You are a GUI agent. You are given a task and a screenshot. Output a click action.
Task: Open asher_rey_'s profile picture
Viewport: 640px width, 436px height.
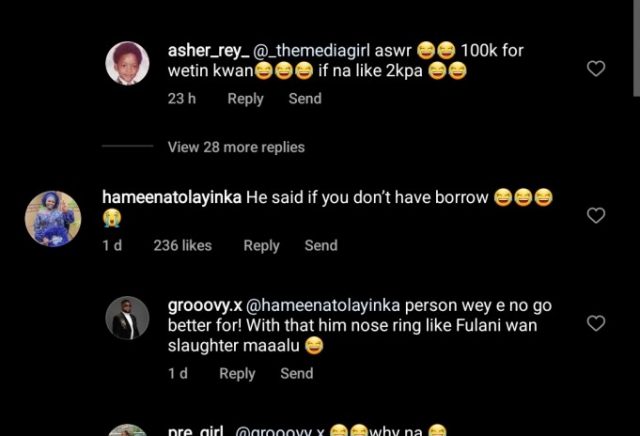tap(127, 65)
